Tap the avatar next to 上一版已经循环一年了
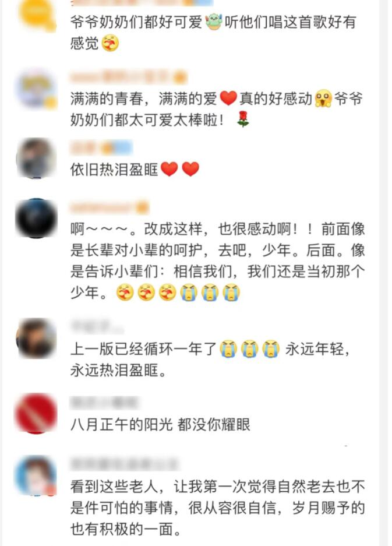This screenshot has width=392, height=546. (x=36, y=339)
